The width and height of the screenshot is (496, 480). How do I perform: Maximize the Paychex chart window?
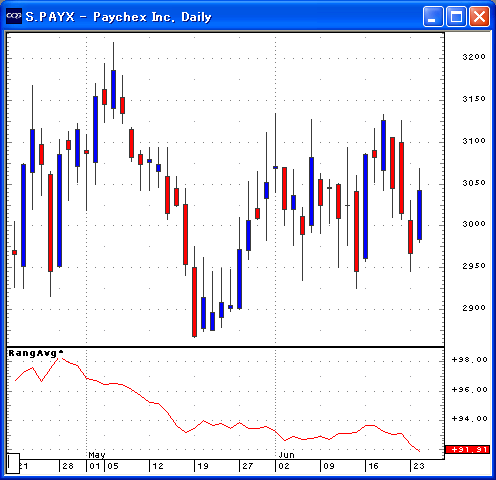[x=456, y=16]
